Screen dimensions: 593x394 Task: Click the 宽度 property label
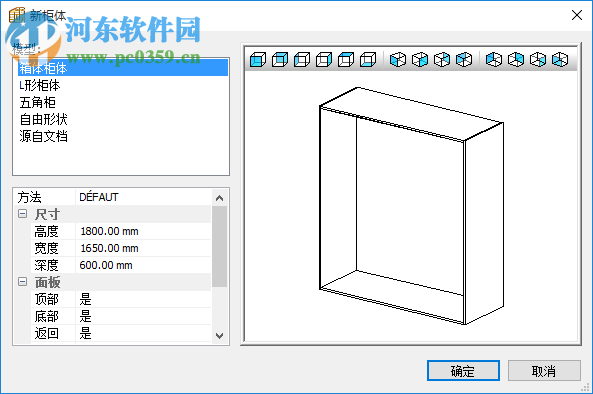[47, 248]
